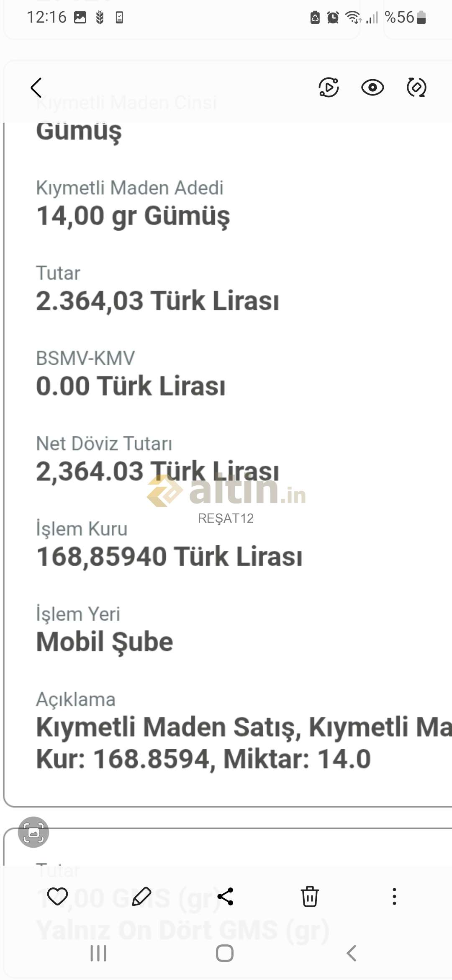Tap the clock showing 12:16
Screen dimensions: 452x980
pyautogui.click(x=46, y=17)
